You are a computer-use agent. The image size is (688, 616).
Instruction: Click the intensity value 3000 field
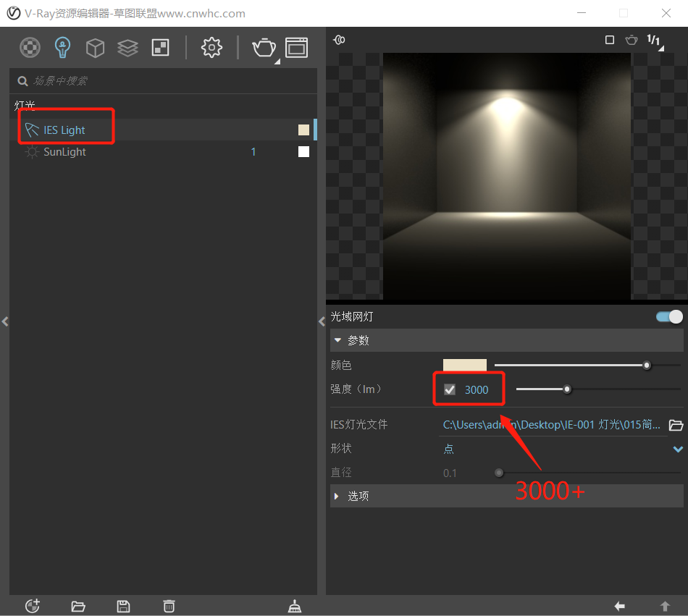tap(477, 389)
